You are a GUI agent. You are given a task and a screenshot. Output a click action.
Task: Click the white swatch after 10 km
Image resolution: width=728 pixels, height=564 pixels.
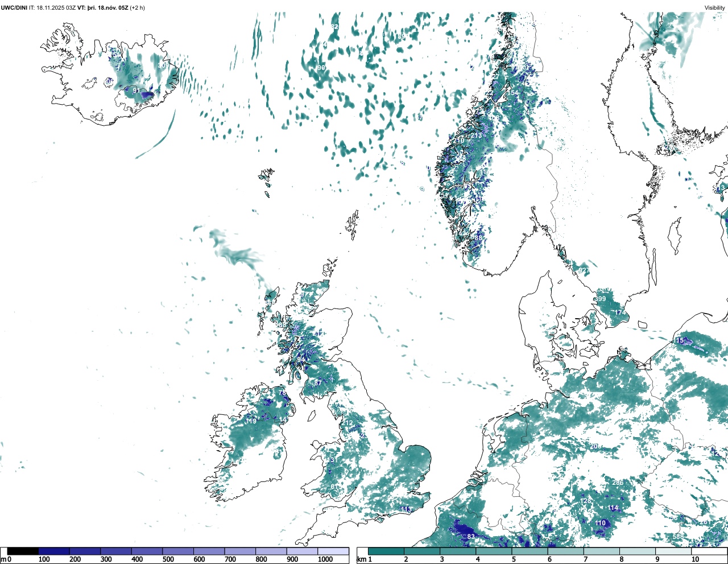[x=709, y=551]
